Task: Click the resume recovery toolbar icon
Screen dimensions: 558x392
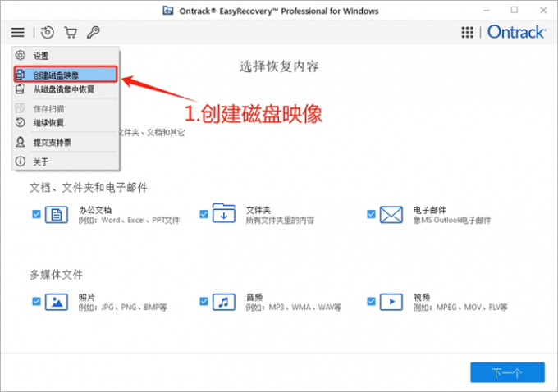Action: pos(48,32)
